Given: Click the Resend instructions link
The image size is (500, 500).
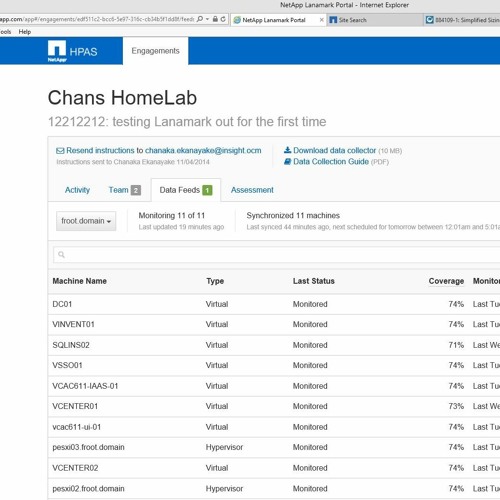Looking at the screenshot, I should click(100, 151).
